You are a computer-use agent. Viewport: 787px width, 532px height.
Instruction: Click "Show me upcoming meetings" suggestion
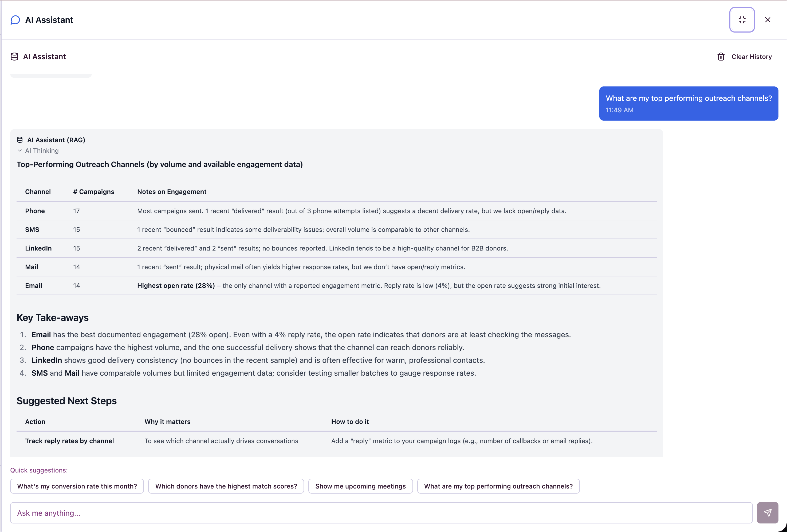point(360,486)
